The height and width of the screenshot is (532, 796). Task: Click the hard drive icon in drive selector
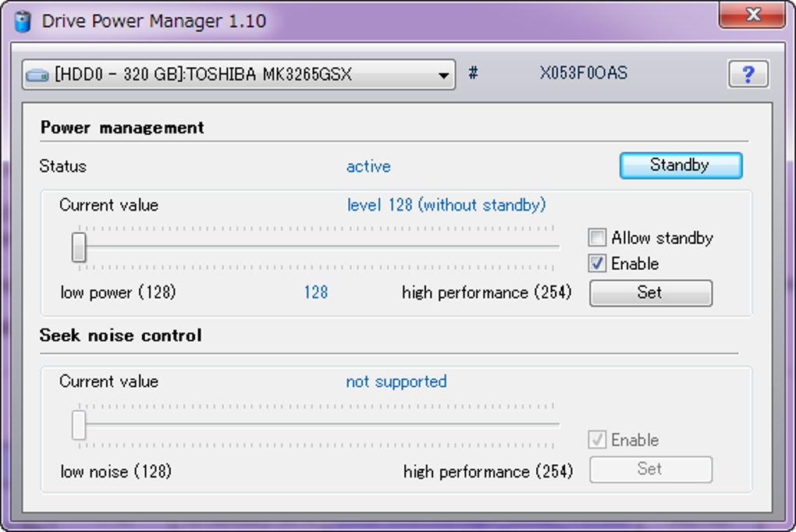pyautogui.click(x=37, y=76)
